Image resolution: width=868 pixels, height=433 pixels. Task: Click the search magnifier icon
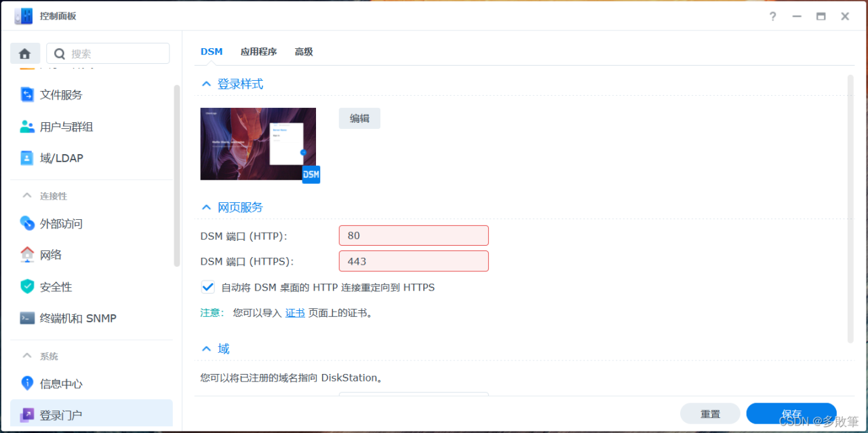pos(60,54)
